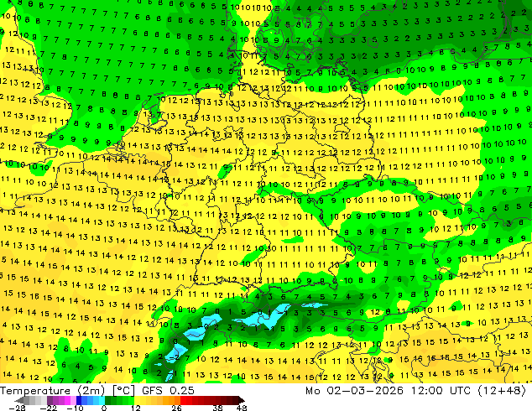Image resolution: width=532 pixels, height=411 pixels.
Task: Click the gray segment of the color legend
Action: click(35, 400)
